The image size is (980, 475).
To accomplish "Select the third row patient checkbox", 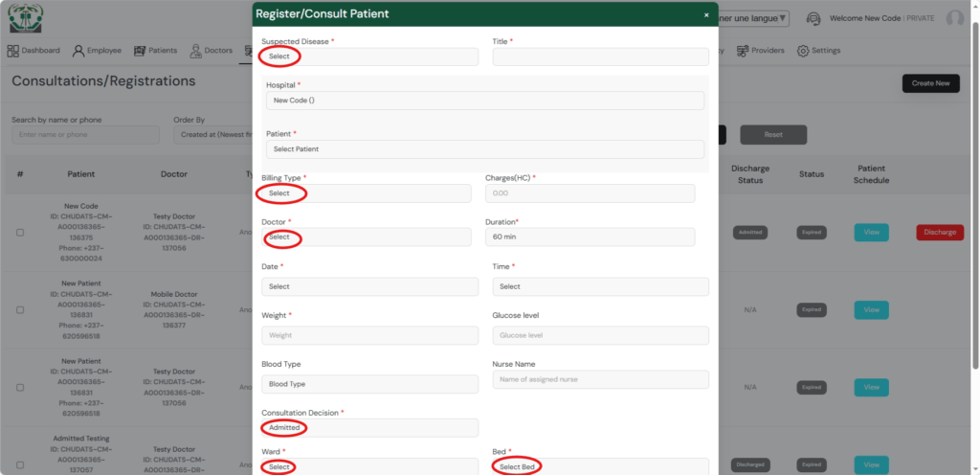I will point(20,388).
